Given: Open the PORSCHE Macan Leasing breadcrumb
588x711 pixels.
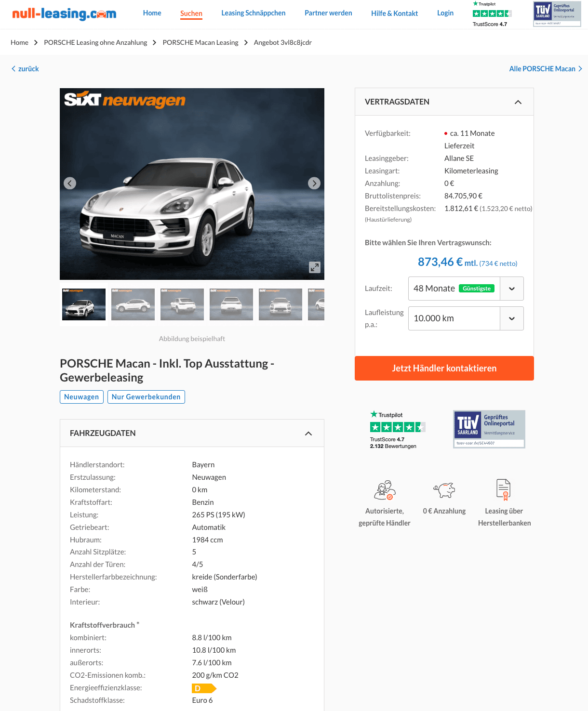Looking at the screenshot, I should click(x=200, y=42).
